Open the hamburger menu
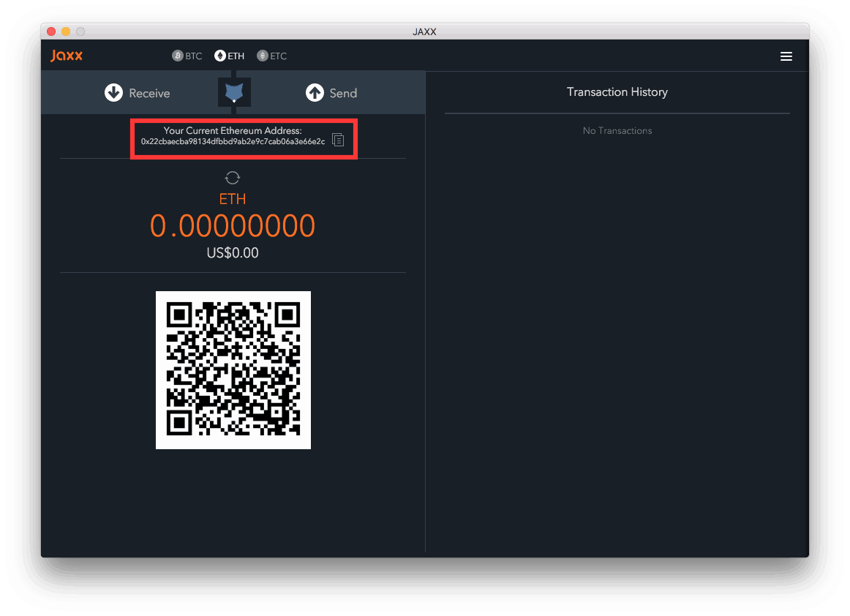Viewport: 850px width, 616px height. click(786, 56)
